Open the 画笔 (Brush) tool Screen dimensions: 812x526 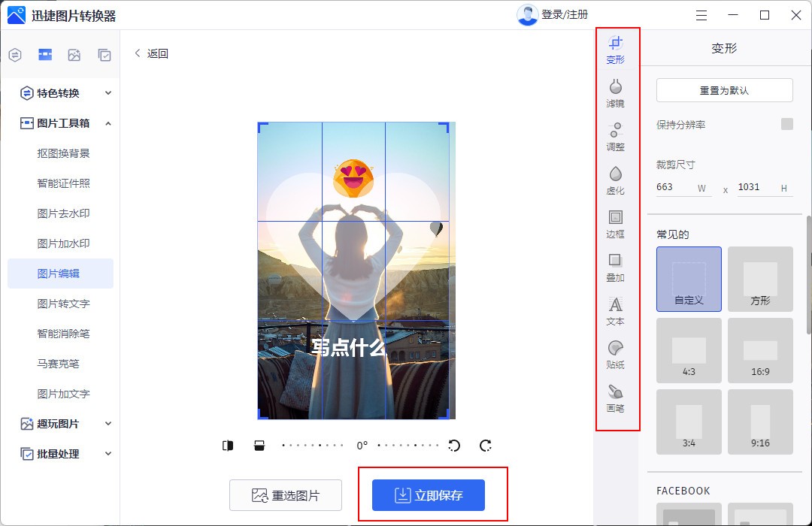pyautogui.click(x=615, y=398)
